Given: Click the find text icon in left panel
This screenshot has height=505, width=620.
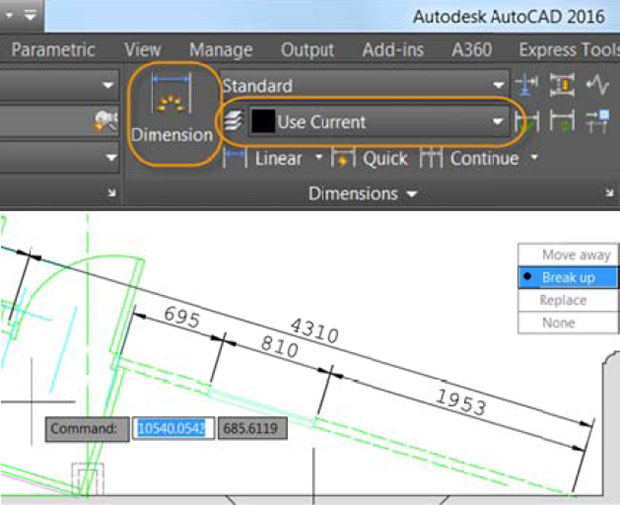Looking at the screenshot, I should coord(106,121).
